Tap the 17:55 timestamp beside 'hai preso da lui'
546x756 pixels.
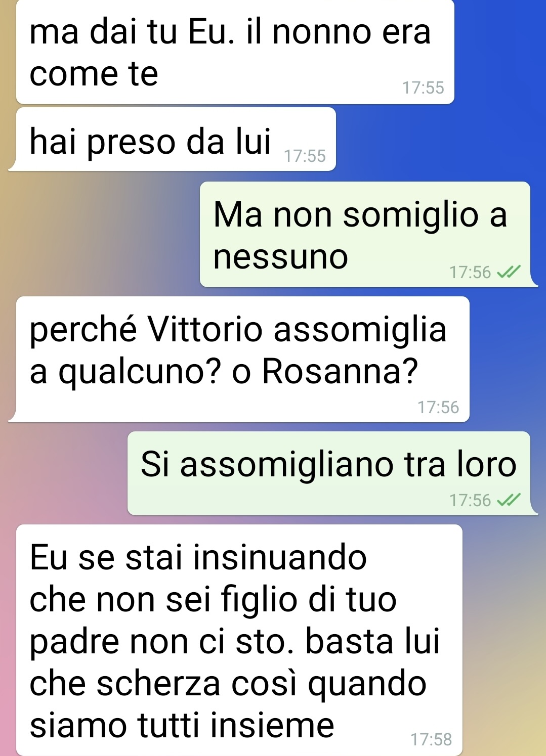coord(305,156)
